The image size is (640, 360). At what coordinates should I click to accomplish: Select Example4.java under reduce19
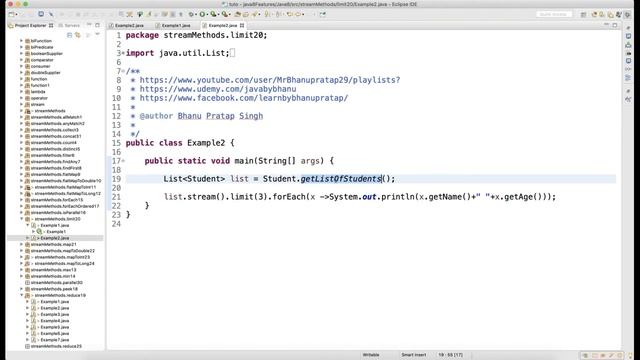[x=55, y=321]
